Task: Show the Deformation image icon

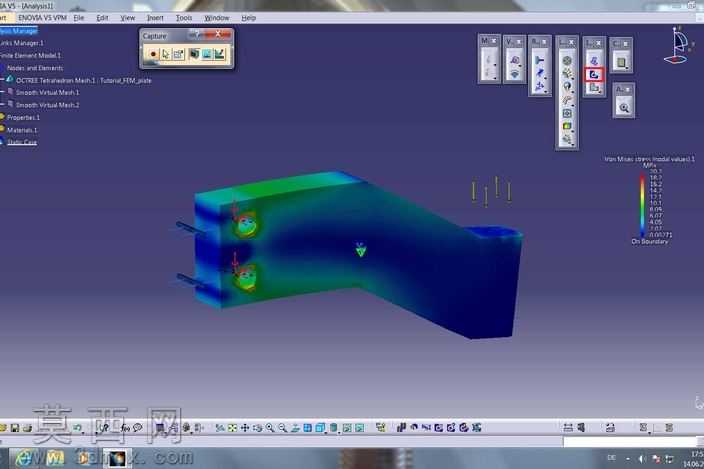Action: [594, 61]
